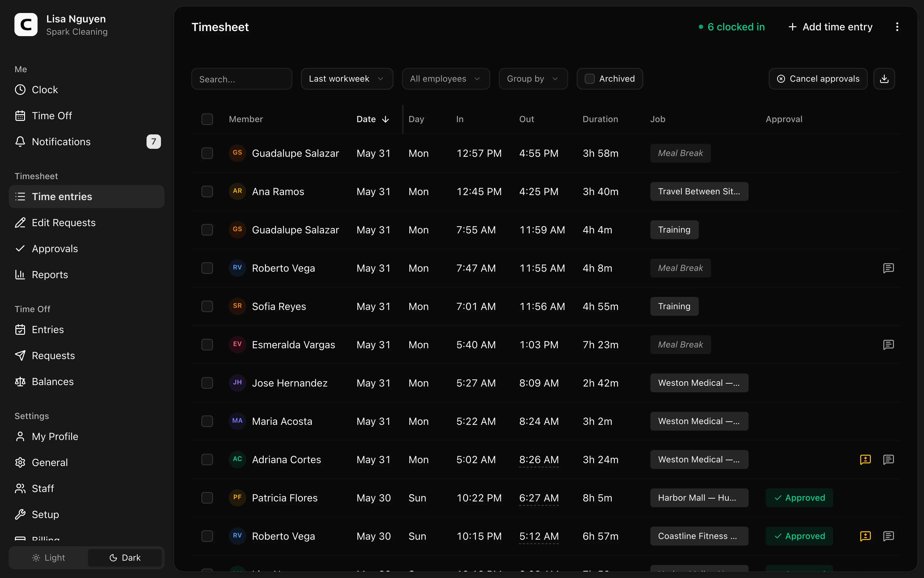Open Reports in sidebar
The image size is (924, 578).
86,275
